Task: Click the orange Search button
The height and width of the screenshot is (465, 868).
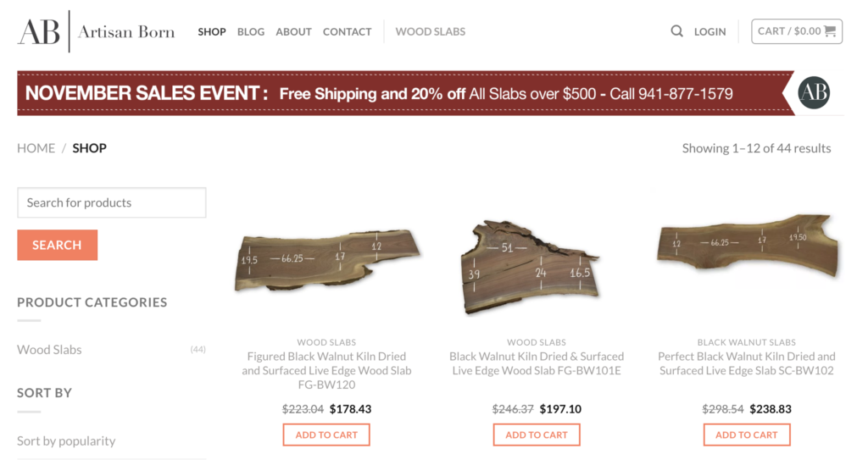Action: tap(57, 245)
